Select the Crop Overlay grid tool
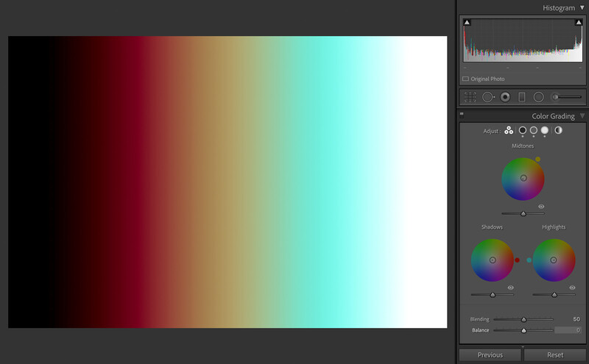 pyautogui.click(x=470, y=97)
